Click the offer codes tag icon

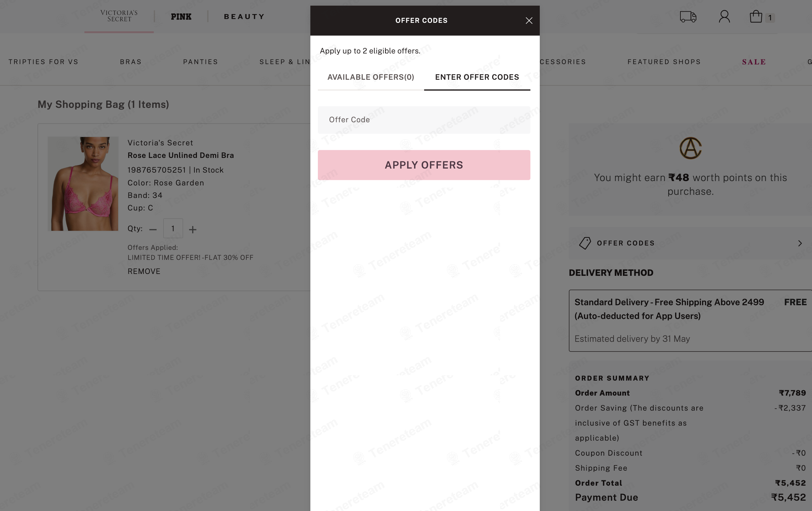pyautogui.click(x=585, y=243)
